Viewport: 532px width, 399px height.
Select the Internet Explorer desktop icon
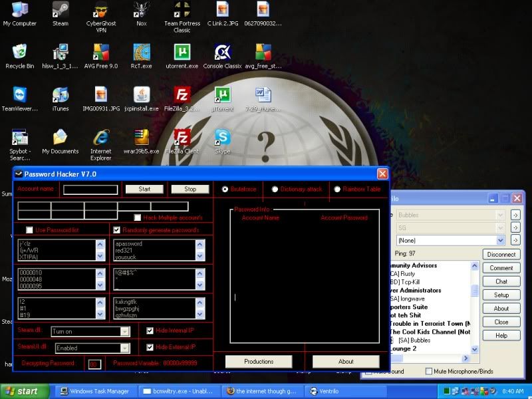click(x=101, y=145)
